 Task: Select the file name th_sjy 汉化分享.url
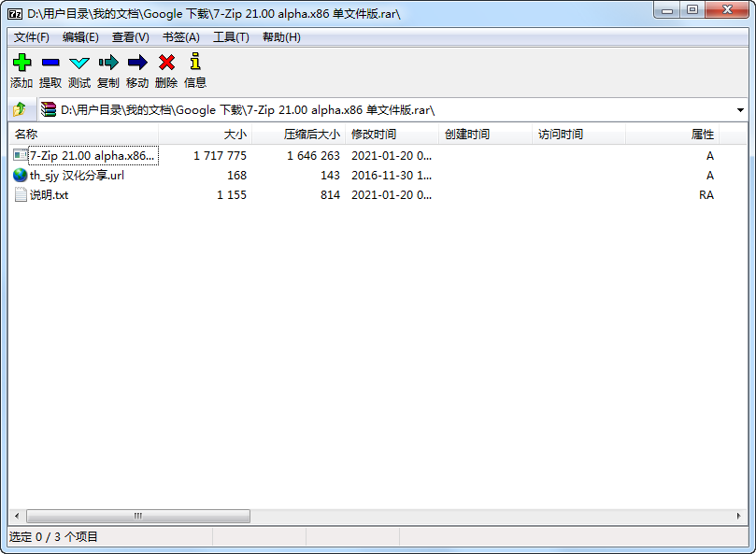77,176
